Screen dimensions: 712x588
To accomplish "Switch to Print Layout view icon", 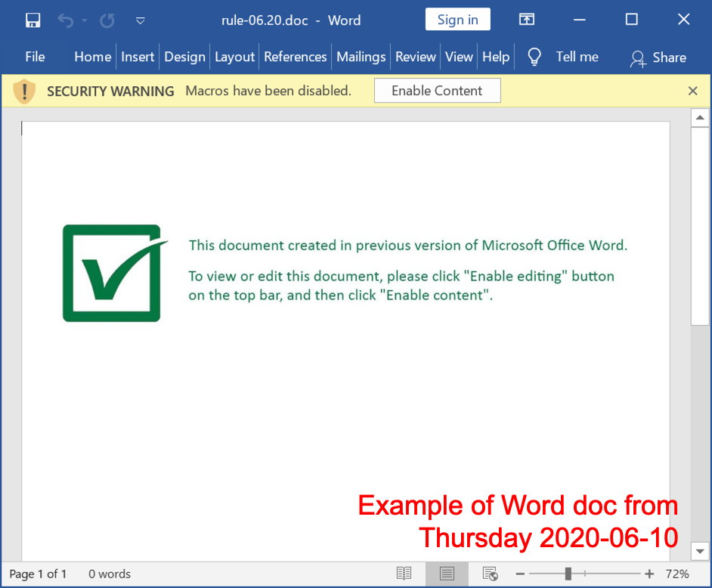I will click(447, 574).
